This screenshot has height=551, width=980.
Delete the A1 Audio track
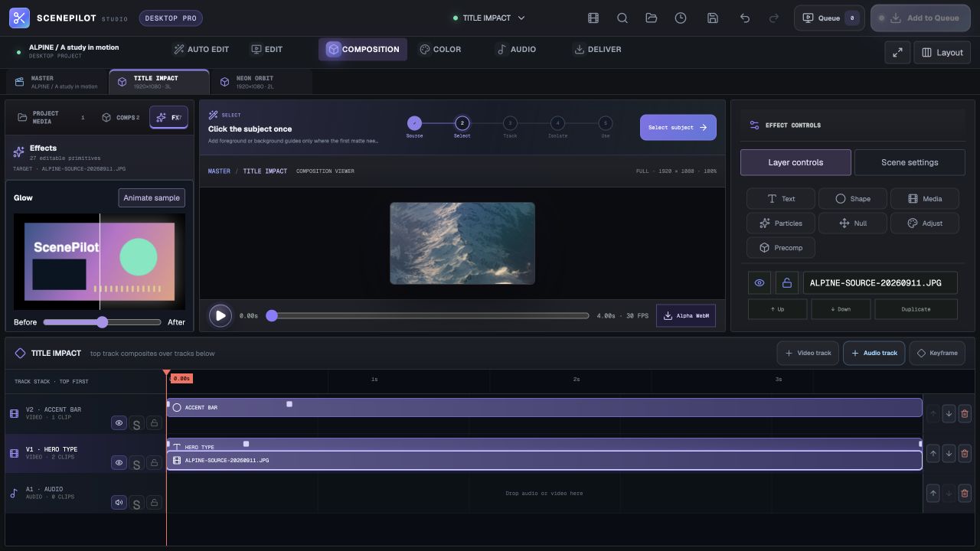click(965, 493)
